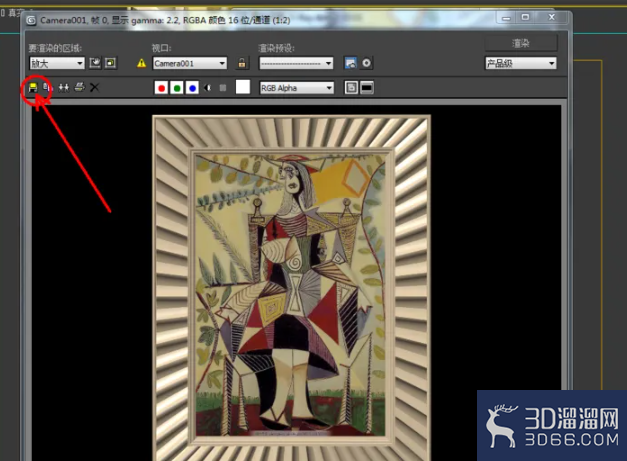Click the Clear X icon
Viewport: 627px width, 461px height.
94,87
